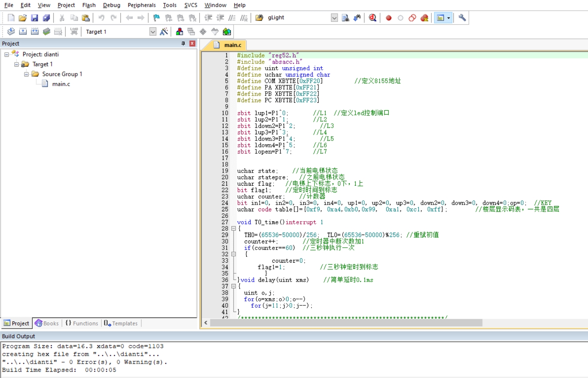The height and width of the screenshot is (378, 588).
Task: Click the editor's horizontal scrollbar thumb
Action: (x=346, y=323)
